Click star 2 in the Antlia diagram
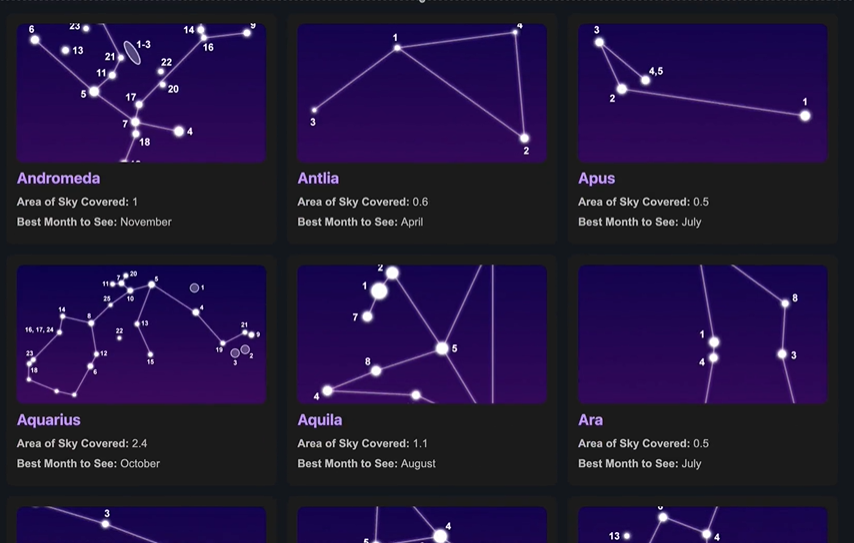Screen dimensions: 854x543 click(524, 138)
